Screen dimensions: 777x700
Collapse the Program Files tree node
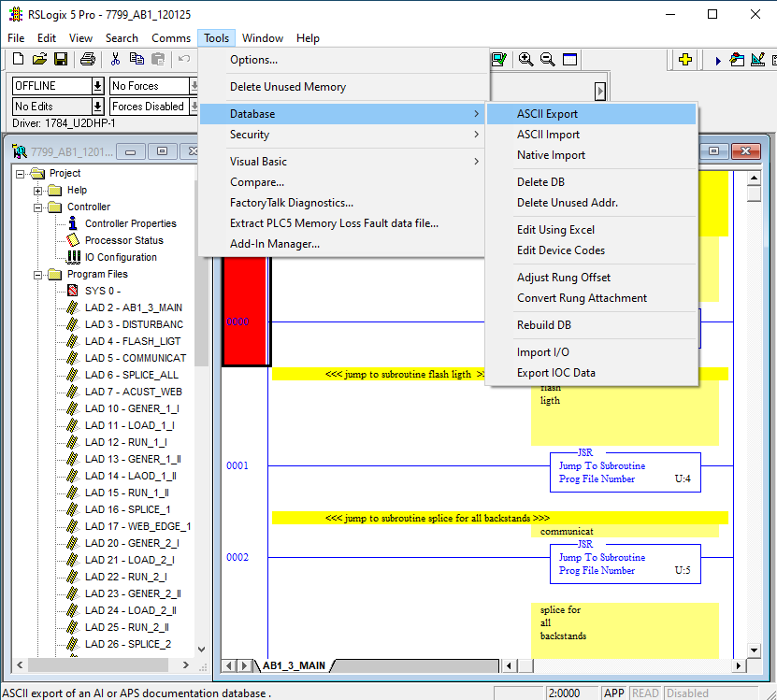coord(38,275)
